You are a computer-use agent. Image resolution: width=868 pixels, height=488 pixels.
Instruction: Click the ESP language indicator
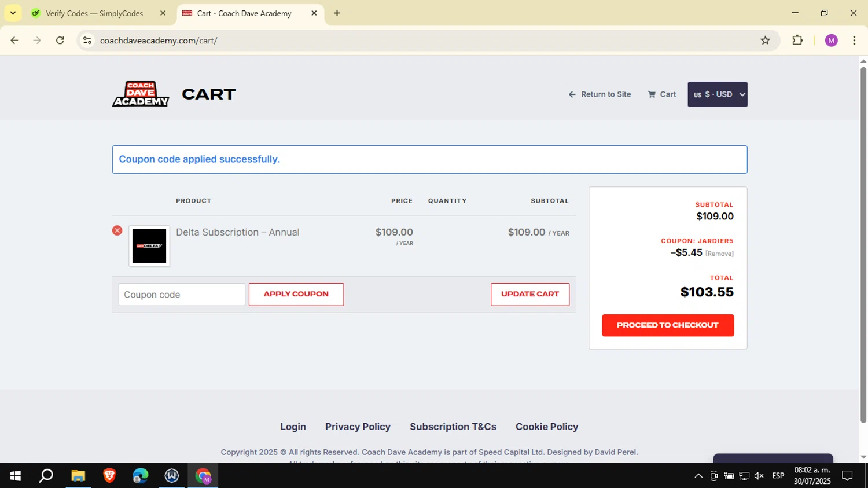tap(778, 476)
